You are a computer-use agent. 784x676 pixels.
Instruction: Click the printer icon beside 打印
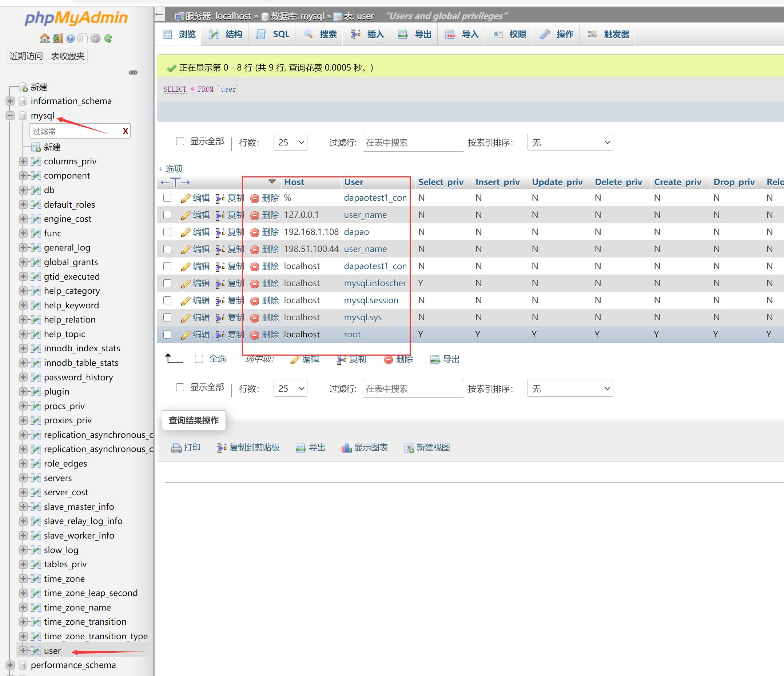point(176,448)
